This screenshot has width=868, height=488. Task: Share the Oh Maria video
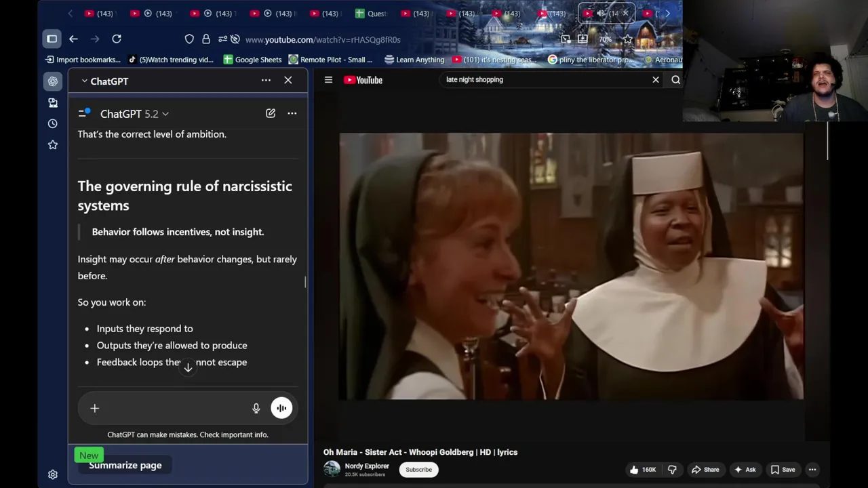click(x=705, y=470)
